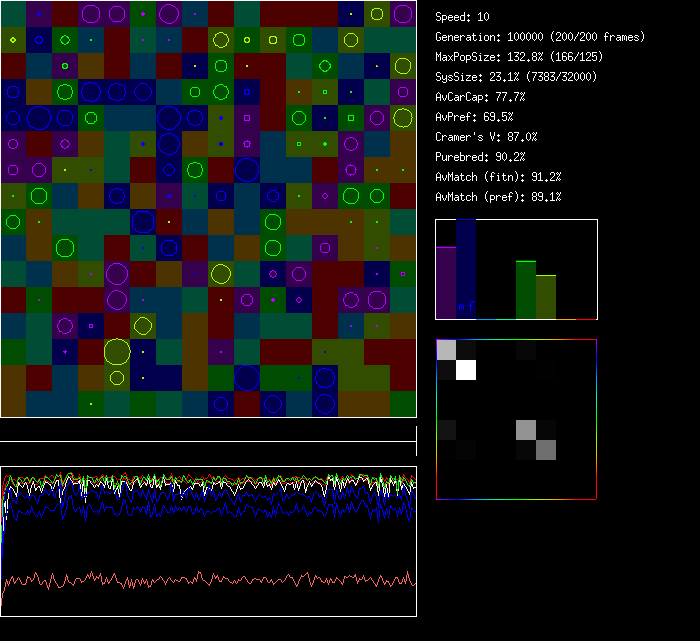This screenshot has width=700, height=641.
Task: Select the AvMatch (pref) statistic
Action: (x=498, y=197)
